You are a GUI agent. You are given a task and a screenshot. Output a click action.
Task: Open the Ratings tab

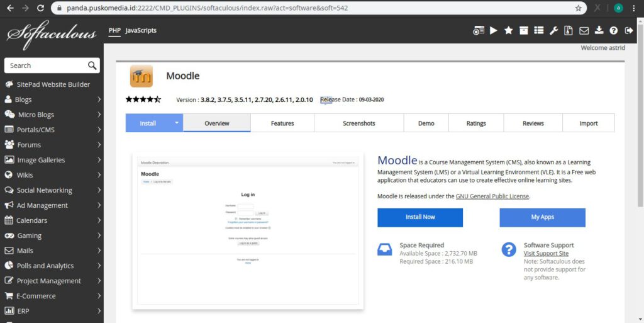point(476,123)
